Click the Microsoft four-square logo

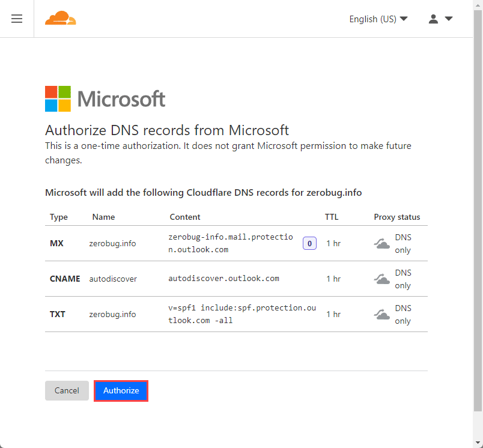click(58, 98)
